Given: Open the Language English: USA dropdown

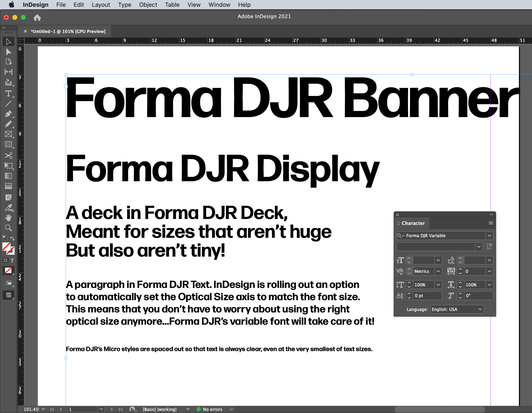Looking at the screenshot, I should tap(457, 309).
